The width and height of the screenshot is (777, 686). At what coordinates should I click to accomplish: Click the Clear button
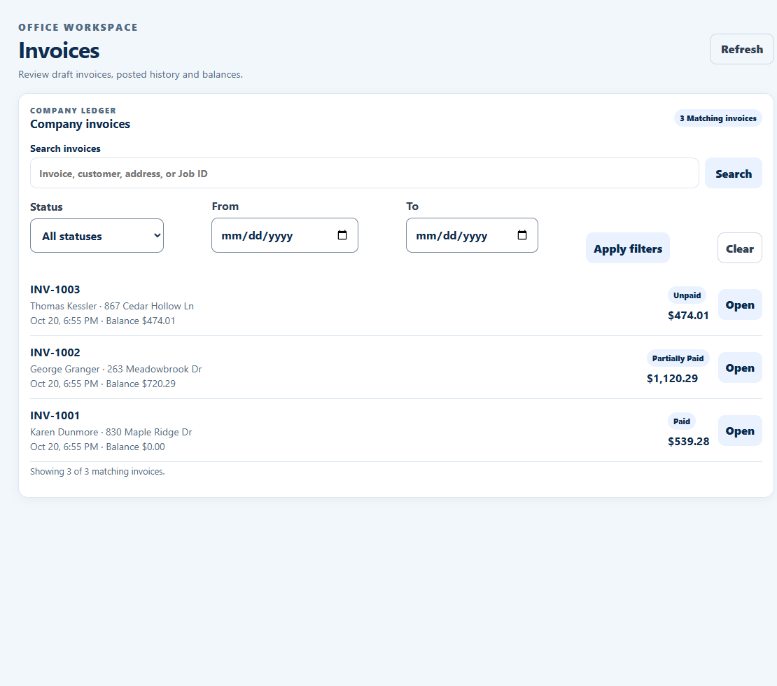coord(739,248)
